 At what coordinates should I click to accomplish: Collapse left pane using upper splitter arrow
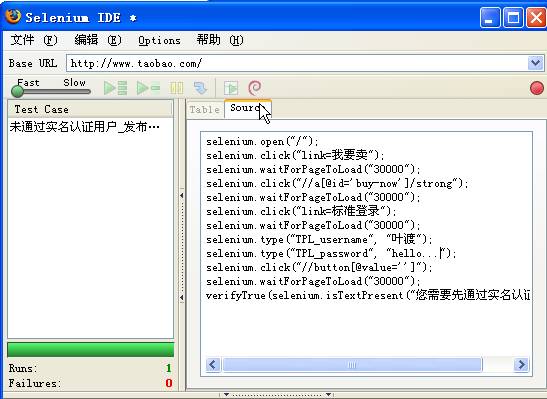(182, 196)
